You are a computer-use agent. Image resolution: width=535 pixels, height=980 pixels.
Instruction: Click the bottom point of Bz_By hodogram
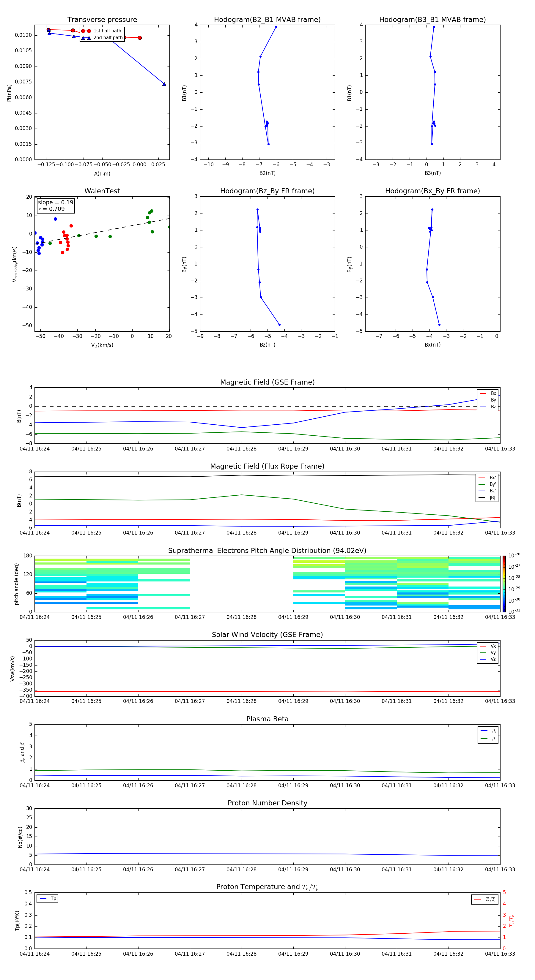pyautogui.click(x=279, y=325)
